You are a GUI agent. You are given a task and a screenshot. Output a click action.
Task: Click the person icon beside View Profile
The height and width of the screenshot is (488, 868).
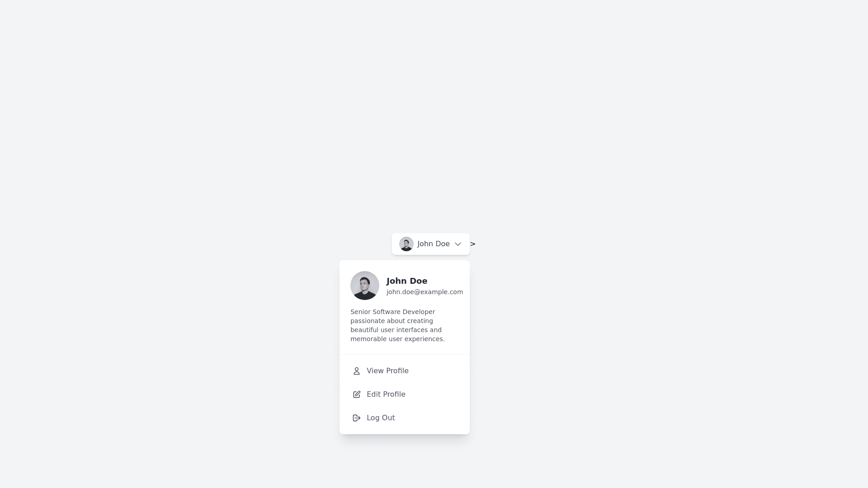[x=356, y=371]
